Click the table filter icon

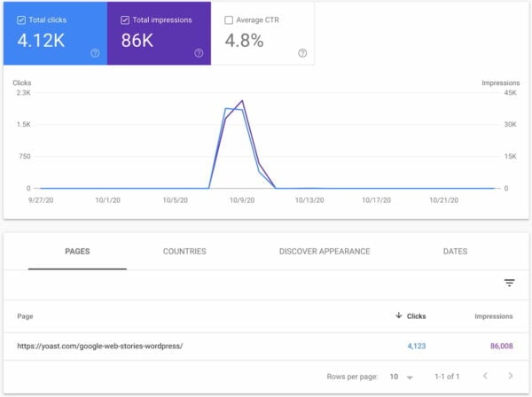click(x=509, y=283)
